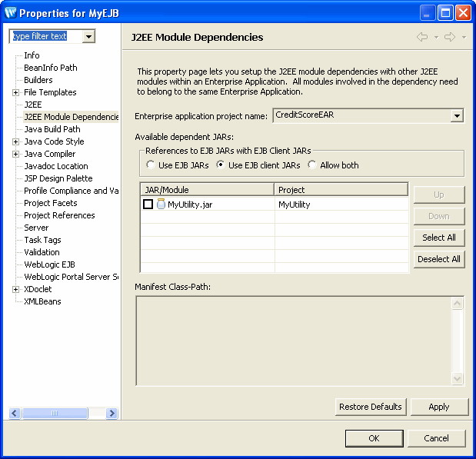Select Profile Compliance and Validation item
Image resolution: width=476 pixels, height=459 pixels.
click(x=71, y=191)
